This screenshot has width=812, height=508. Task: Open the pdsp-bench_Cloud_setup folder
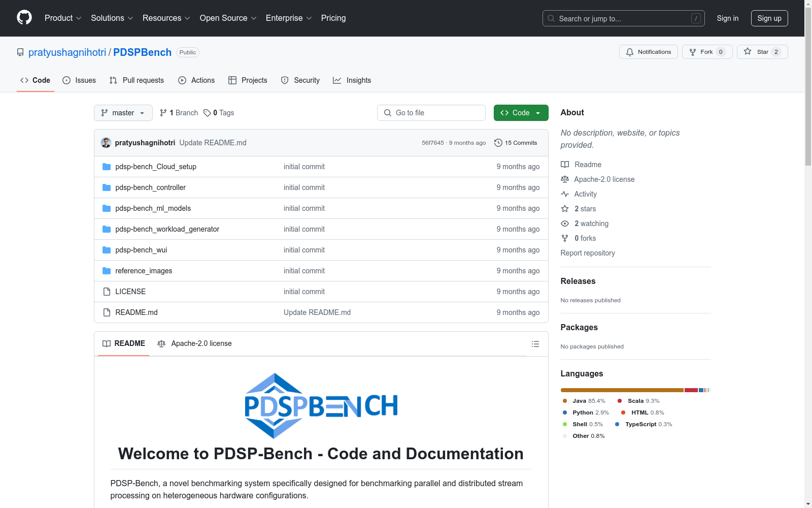(x=156, y=167)
